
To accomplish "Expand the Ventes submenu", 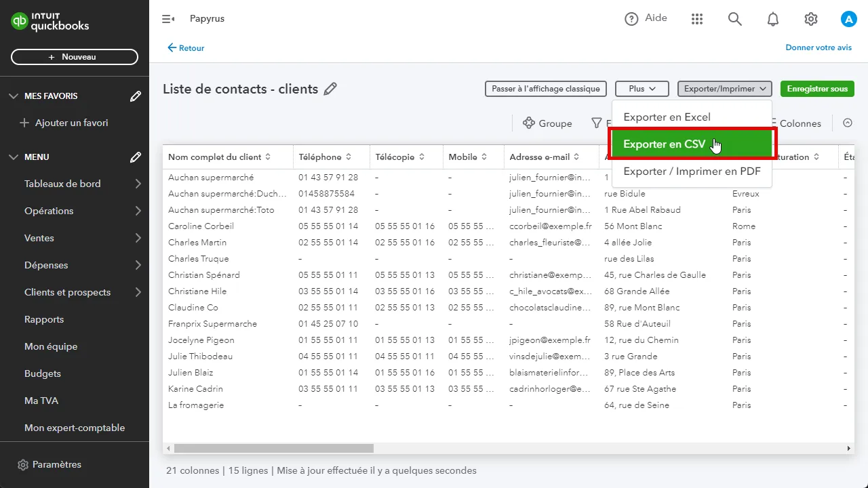I will (138, 238).
